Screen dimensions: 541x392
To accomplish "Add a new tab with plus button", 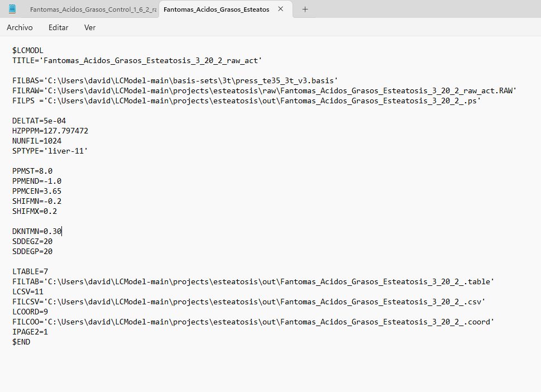I will (x=305, y=9).
